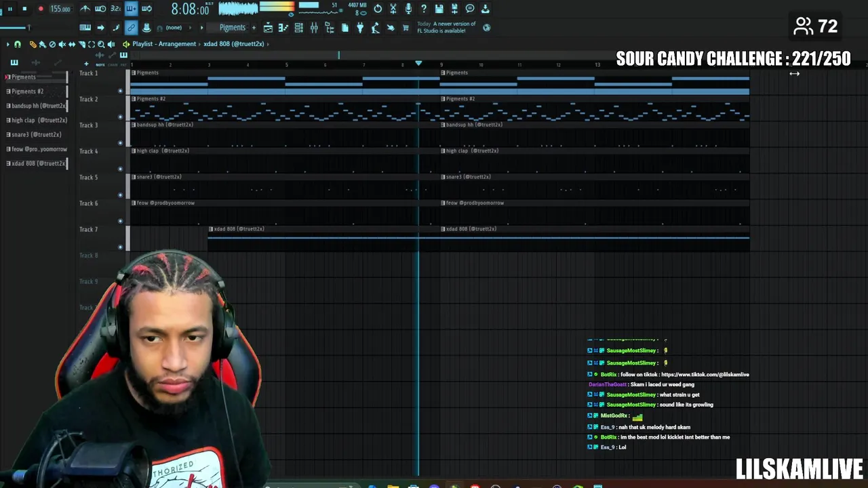Select the playlist Draw pencil tool
The width and height of the screenshot is (868, 488).
click(33, 44)
